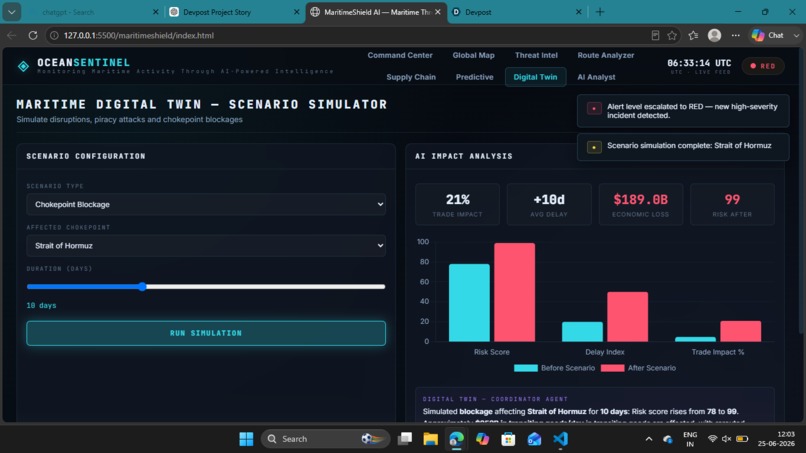The image size is (806, 453).
Task: Click the muted volume tray icon
Action: pos(726,439)
